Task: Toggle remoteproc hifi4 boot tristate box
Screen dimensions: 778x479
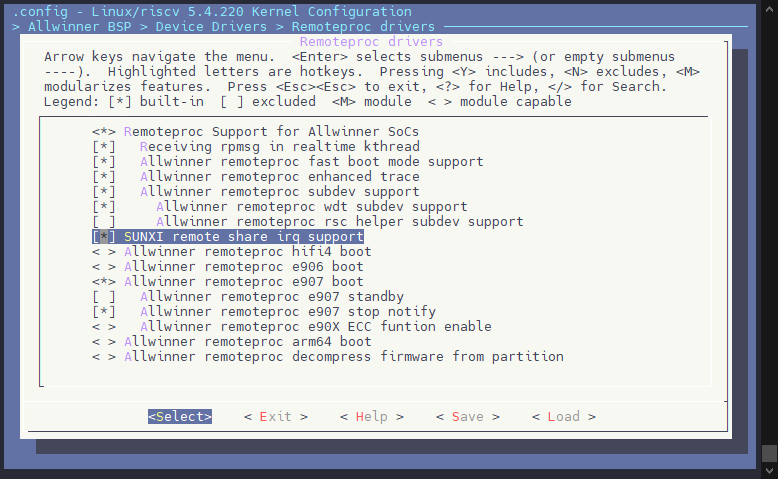Action: (x=104, y=252)
